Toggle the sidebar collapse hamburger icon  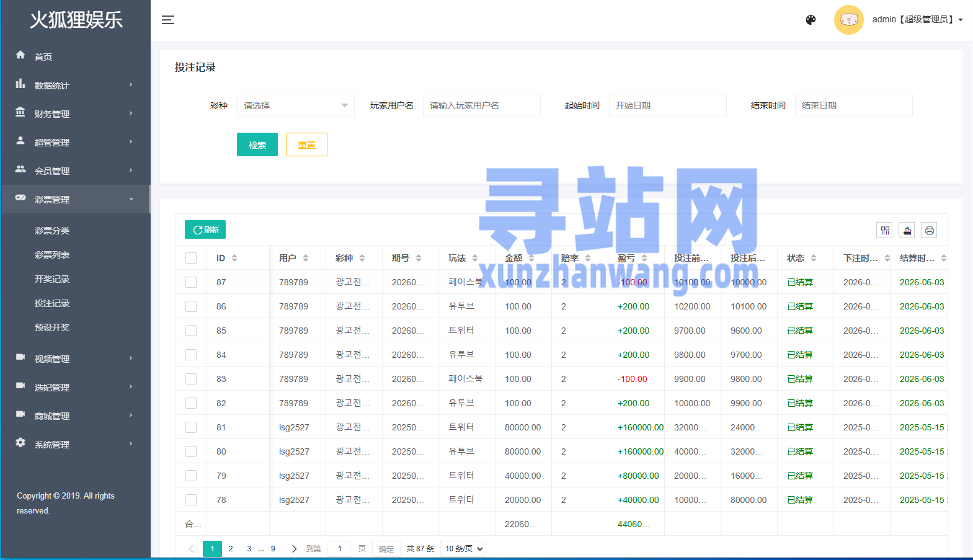[x=167, y=20]
